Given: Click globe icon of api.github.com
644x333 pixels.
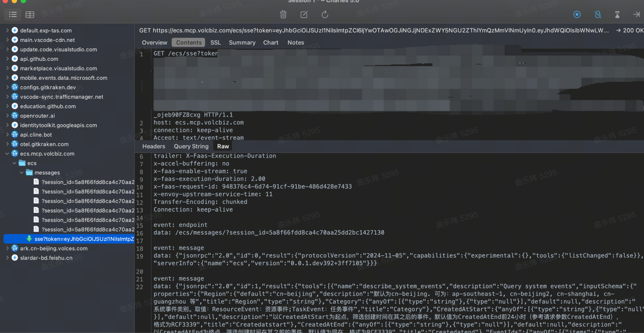Looking at the screenshot, I should click(x=15, y=59).
